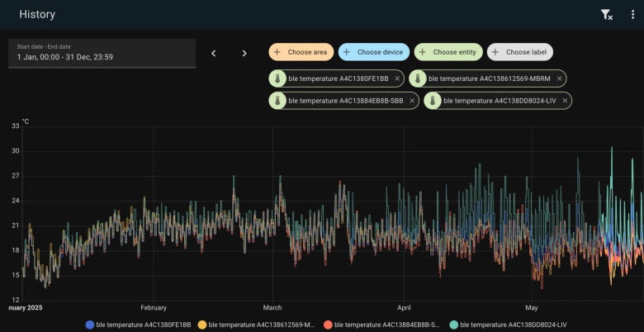Open the Choose entity picker
Viewport: 644px width, 332px height.
448,52
